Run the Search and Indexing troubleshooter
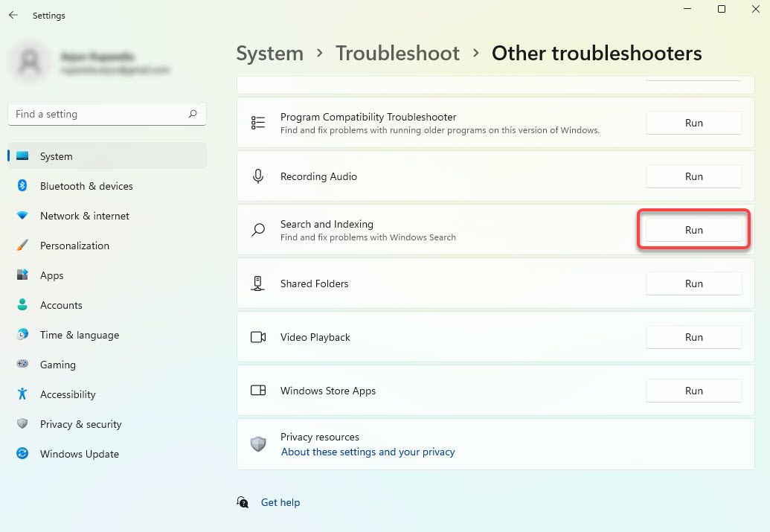770x532 pixels. click(x=693, y=230)
